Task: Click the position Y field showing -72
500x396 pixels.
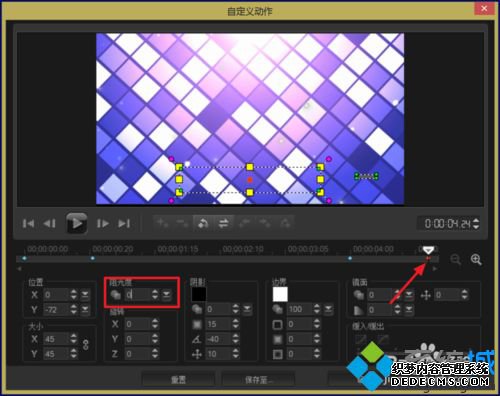Action: pyautogui.click(x=56, y=310)
